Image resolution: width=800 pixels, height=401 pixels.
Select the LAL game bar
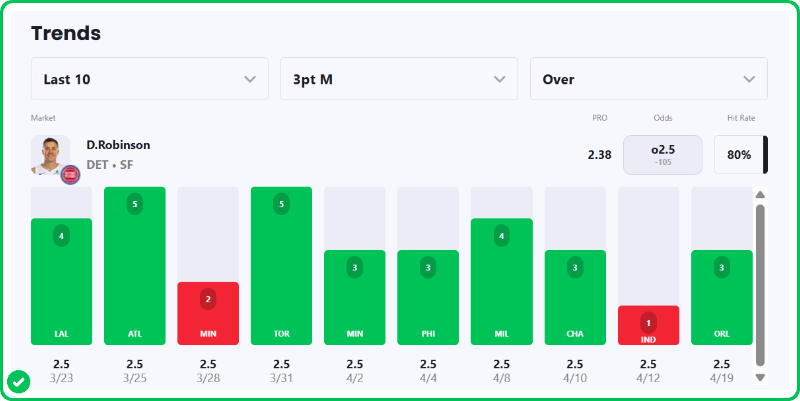coord(61,281)
